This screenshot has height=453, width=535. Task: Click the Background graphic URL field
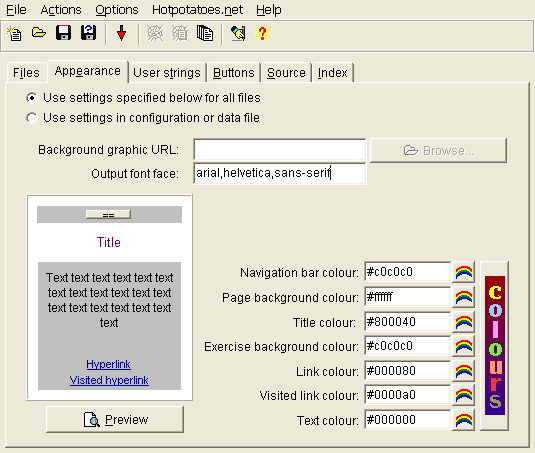pos(280,150)
